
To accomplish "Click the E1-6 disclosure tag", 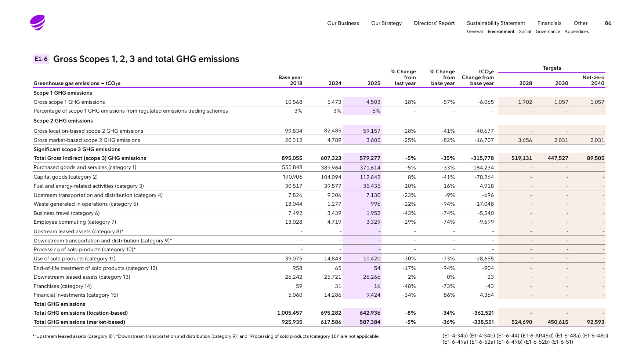I will [x=41, y=59].
